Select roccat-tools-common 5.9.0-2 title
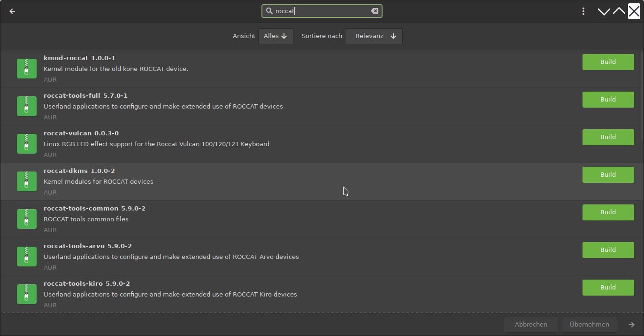 pos(94,209)
